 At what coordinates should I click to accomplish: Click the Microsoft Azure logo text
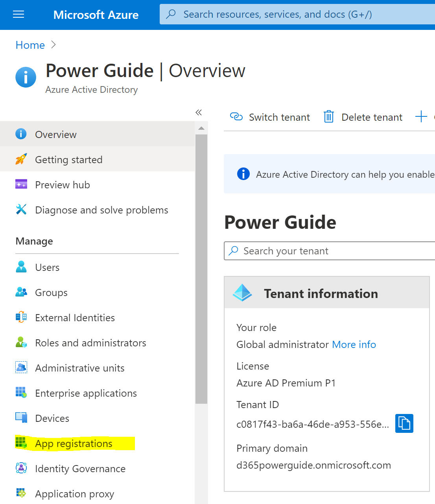click(96, 15)
